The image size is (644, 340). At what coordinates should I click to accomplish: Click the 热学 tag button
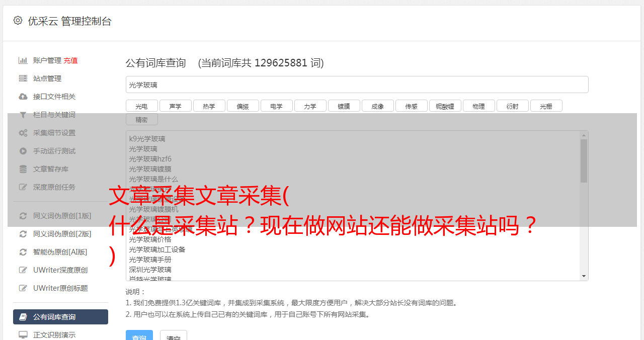coord(209,106)
